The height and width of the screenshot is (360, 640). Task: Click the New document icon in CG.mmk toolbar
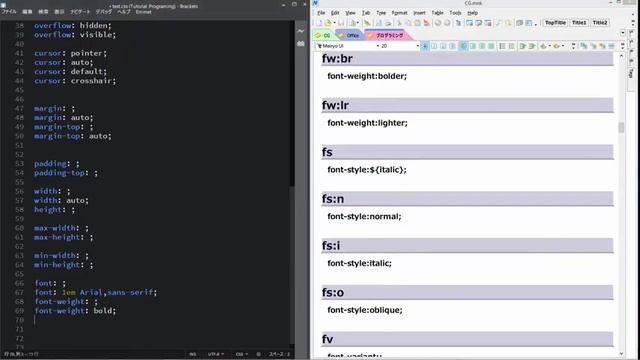click(x=319, y=23)
